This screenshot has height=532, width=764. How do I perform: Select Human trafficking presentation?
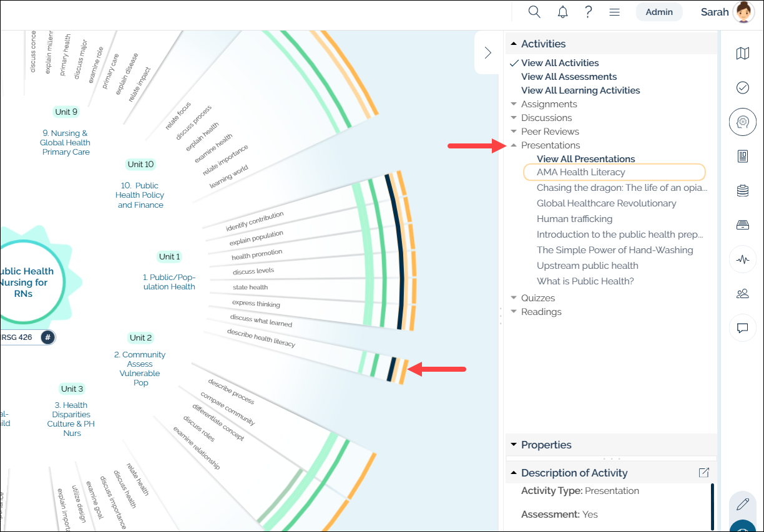click(x=574, y=219)
